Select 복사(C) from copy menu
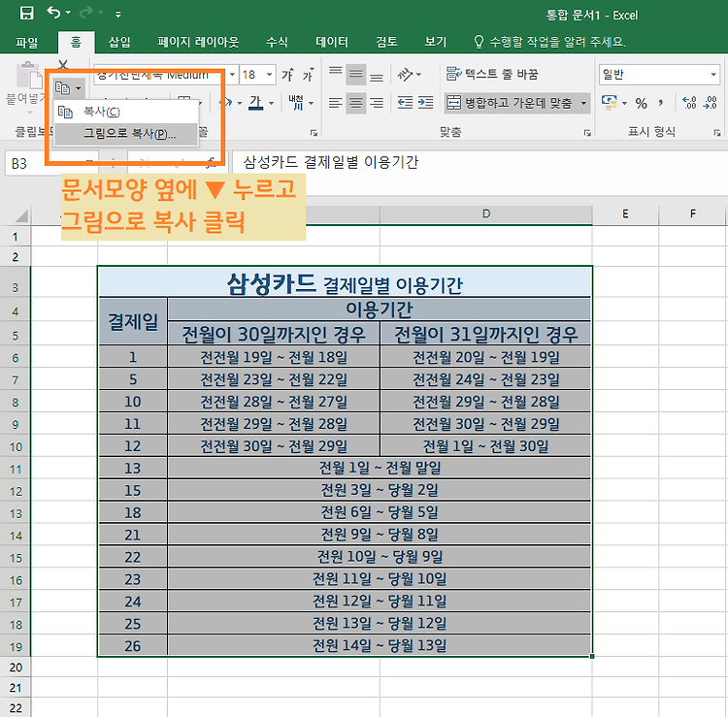Image resolution: width=728 pixels, height=717 pixels. [126, 112]
